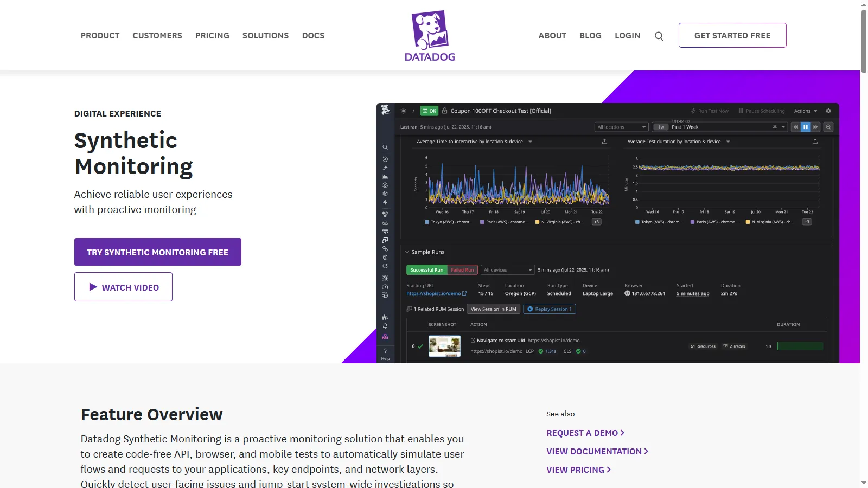Open the puzzle-piece integrations icon in sidebar

[385, 317]
